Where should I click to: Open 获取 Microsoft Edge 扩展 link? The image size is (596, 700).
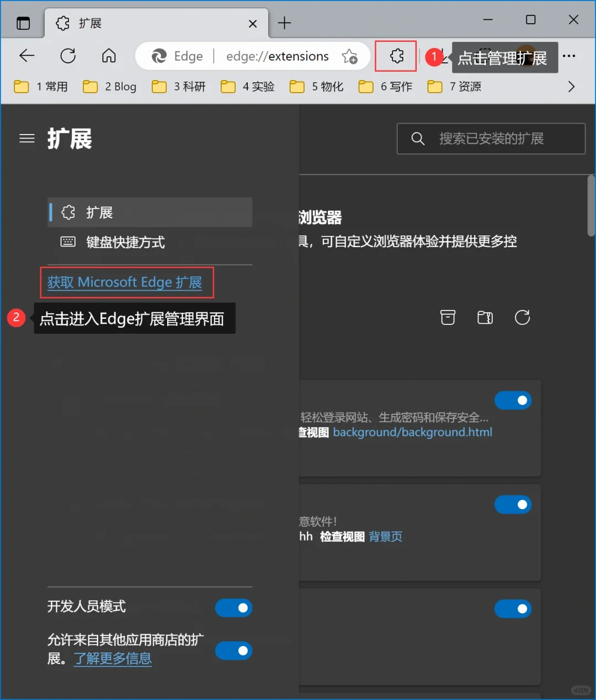click(126, 282)
